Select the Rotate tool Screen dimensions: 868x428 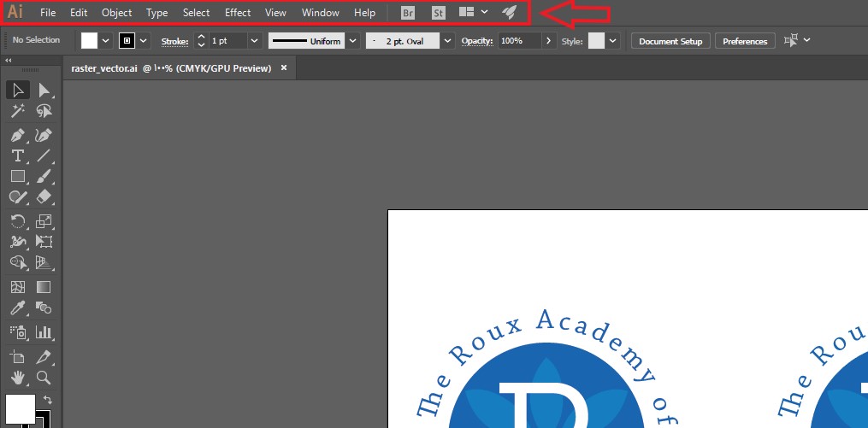18,221
